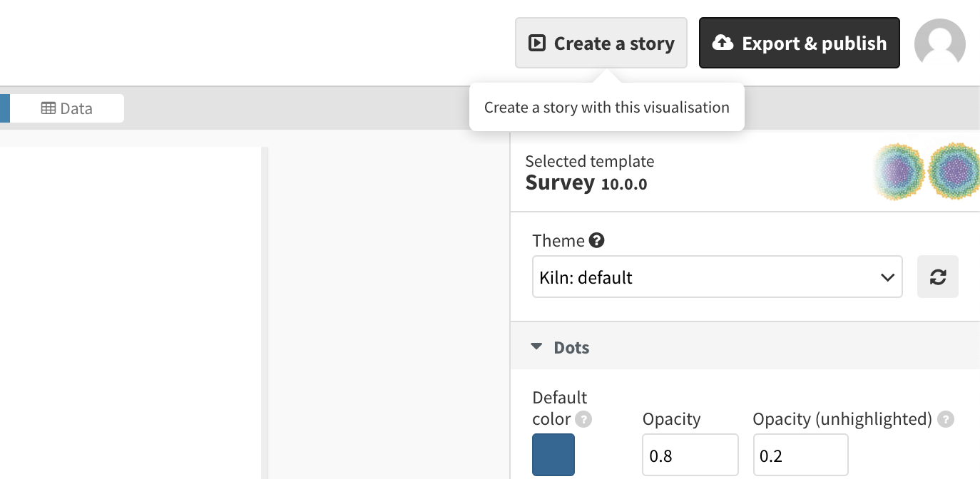Open the user profile avatar menu
This screenshot has height=479, width=980.
tap(939, 43)
